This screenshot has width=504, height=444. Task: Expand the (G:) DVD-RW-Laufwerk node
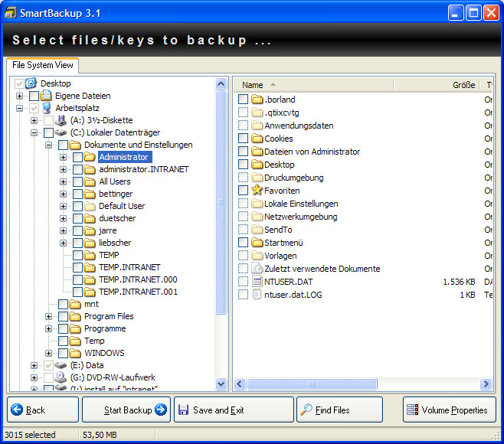[34, 377]
